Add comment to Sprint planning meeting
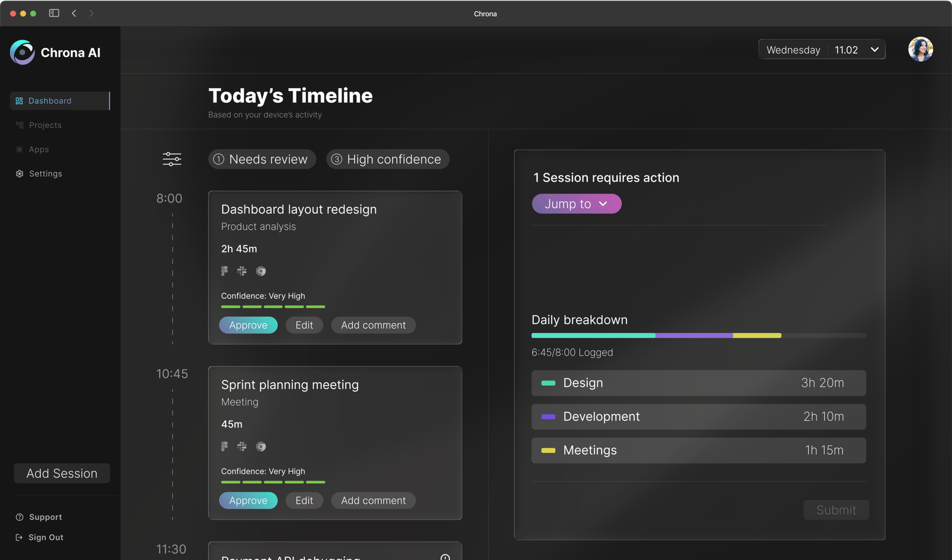 [x=373, y=501]
